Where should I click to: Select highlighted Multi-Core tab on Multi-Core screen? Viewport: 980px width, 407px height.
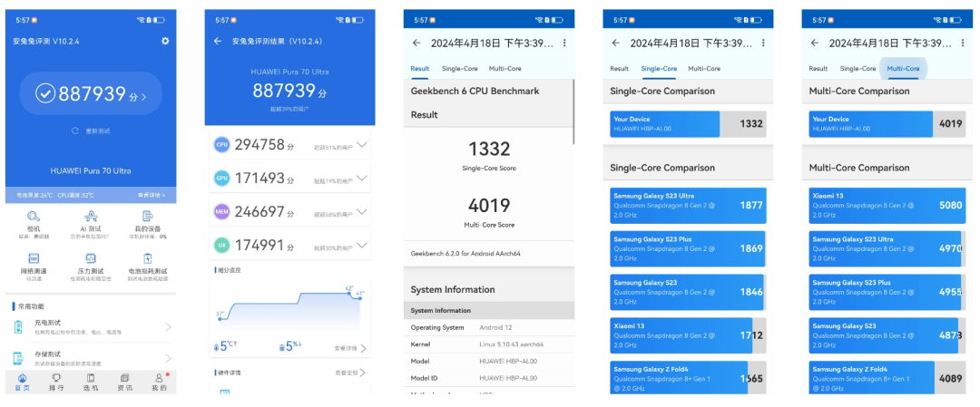[x=903, y=69]
